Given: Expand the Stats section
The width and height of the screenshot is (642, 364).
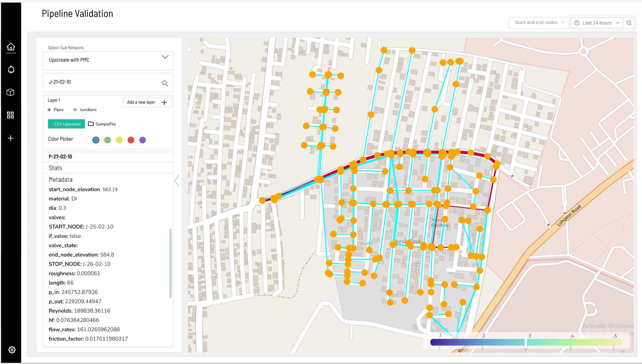Looking at the screenshot, I should pyautogui.click(x=108, y=168).
